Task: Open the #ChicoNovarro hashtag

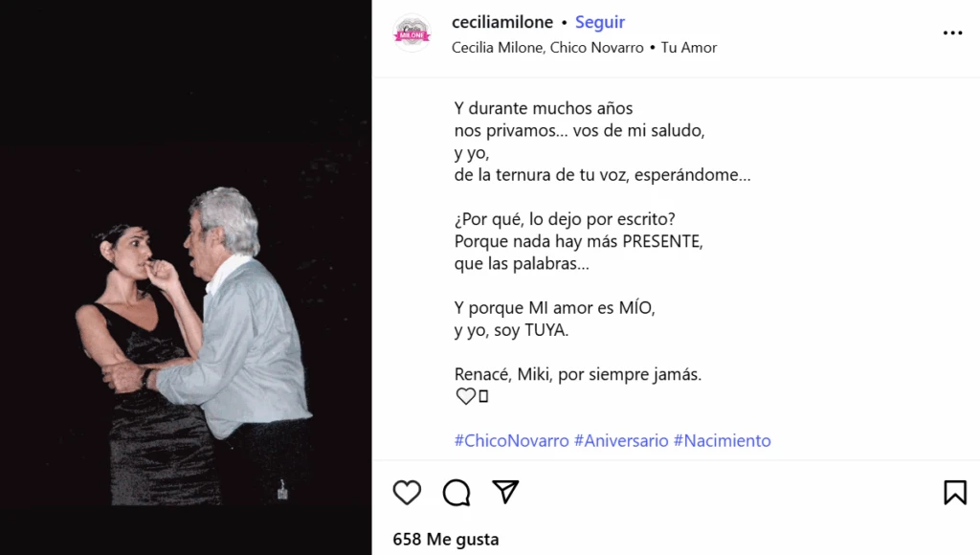Action: point(512,440)
